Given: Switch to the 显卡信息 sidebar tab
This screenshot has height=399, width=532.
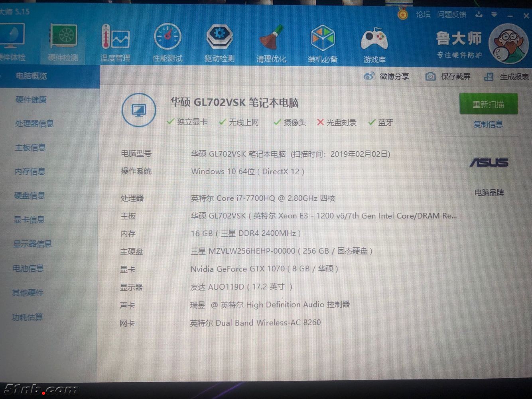Looking at the screenshot, I should [x=29, y=220].
